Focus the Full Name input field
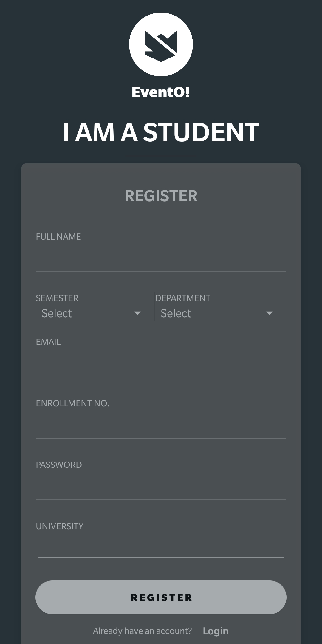The height and width of the screenshot is (644, 322). tap(161, 259)
